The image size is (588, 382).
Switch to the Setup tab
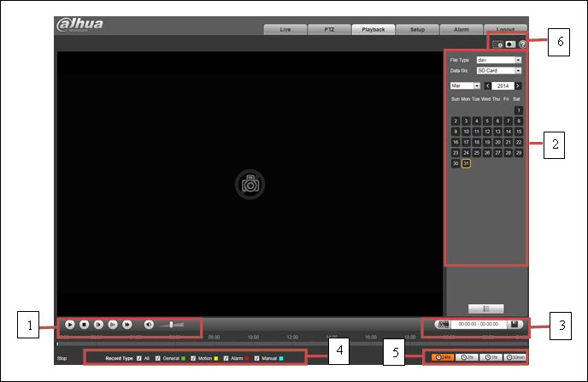tap(417, 30)
